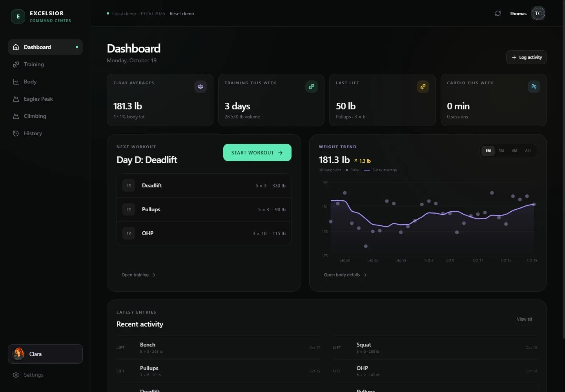
Task: Select the OHP T2 exercise row
Action: point(204,233)
